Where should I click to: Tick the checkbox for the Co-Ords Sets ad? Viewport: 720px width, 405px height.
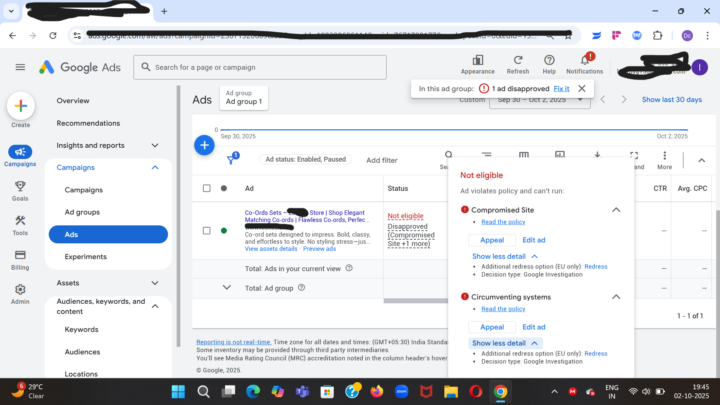click(x=207, y=231)
